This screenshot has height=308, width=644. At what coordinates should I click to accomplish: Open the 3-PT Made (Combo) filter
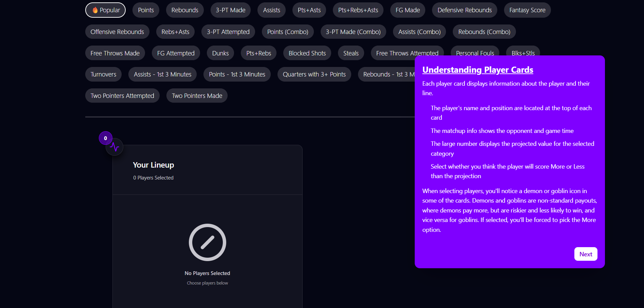pyautogui.click(x=353, y=32)
